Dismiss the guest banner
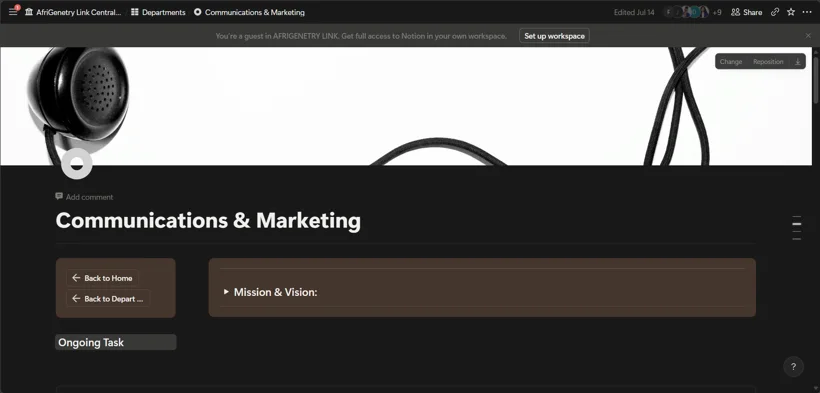The width and height of the screenshot is (820, 393). (x=808, y=36)
